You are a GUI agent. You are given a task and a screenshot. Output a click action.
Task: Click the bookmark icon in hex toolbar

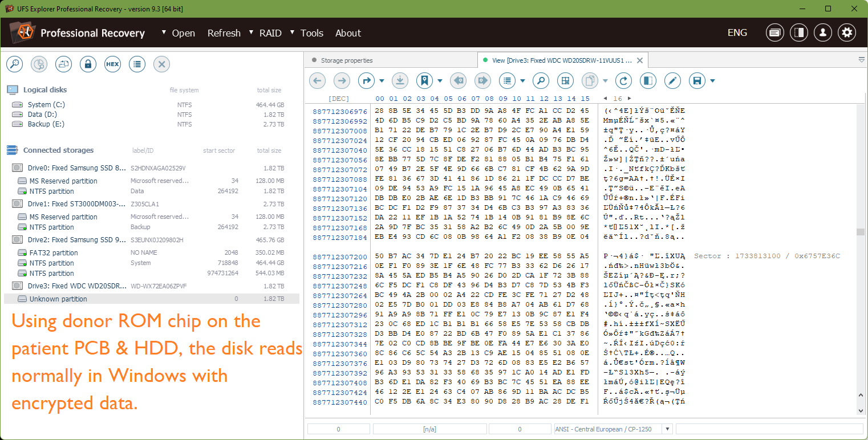coord(424,81)
